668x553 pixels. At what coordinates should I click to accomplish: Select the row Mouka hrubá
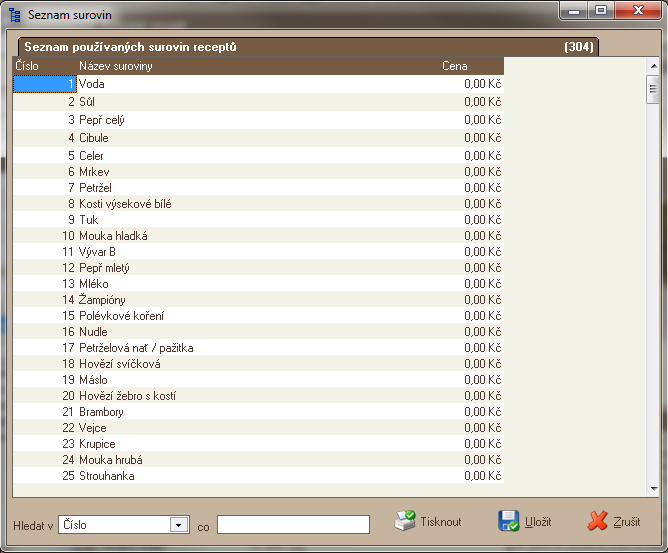[x=259, y=460]
